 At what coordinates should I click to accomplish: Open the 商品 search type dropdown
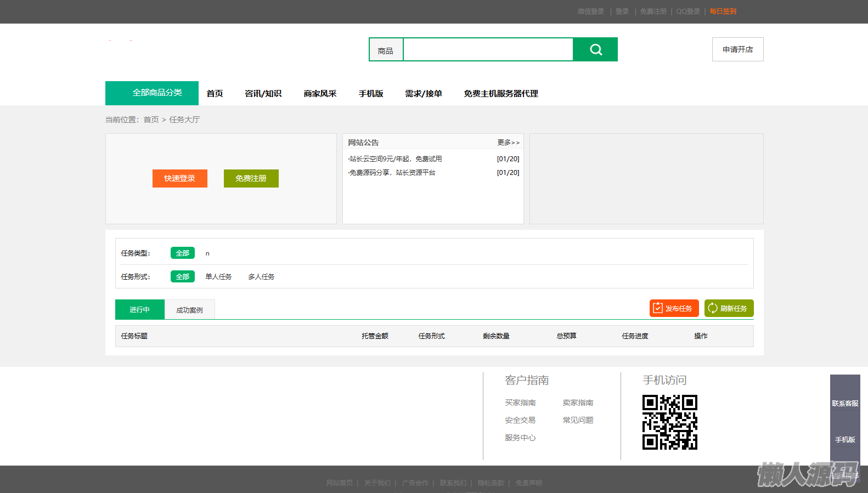[x=386, y=50]
